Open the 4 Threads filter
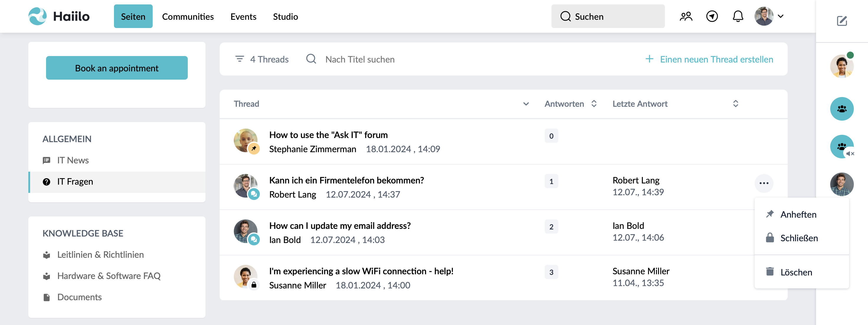The width and height of the screenshot is (868, 325). coord(262,59)
